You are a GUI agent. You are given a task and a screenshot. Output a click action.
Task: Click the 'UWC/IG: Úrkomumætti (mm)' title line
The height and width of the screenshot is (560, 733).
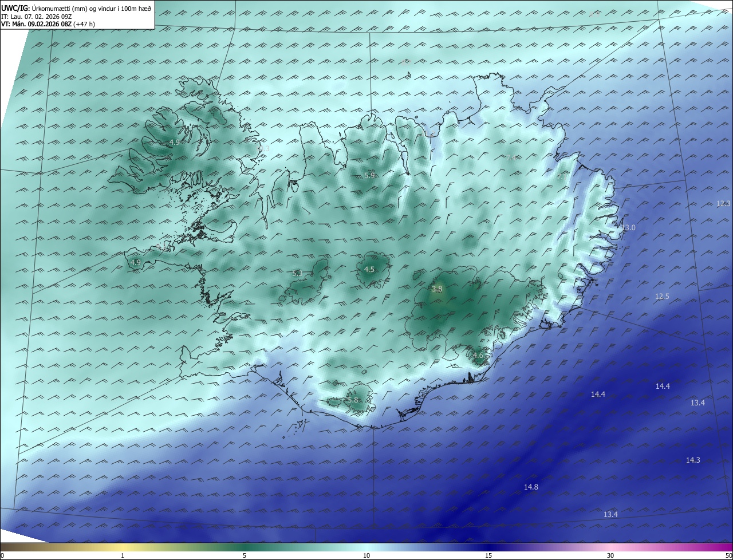pos(76,8)
